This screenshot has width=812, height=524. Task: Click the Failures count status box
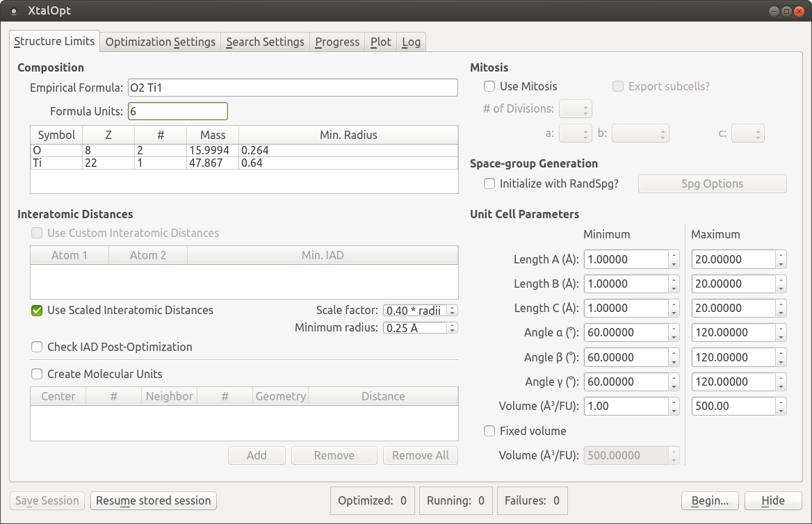click(x=533, y=500)
